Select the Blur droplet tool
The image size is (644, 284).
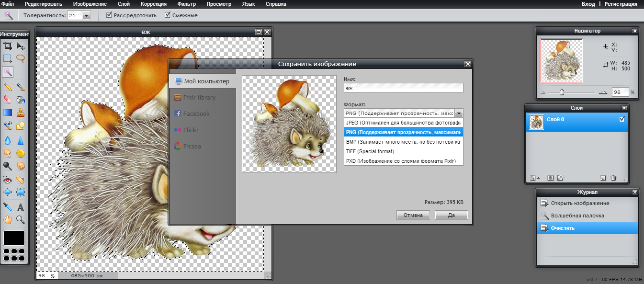(x=8, y=140)
